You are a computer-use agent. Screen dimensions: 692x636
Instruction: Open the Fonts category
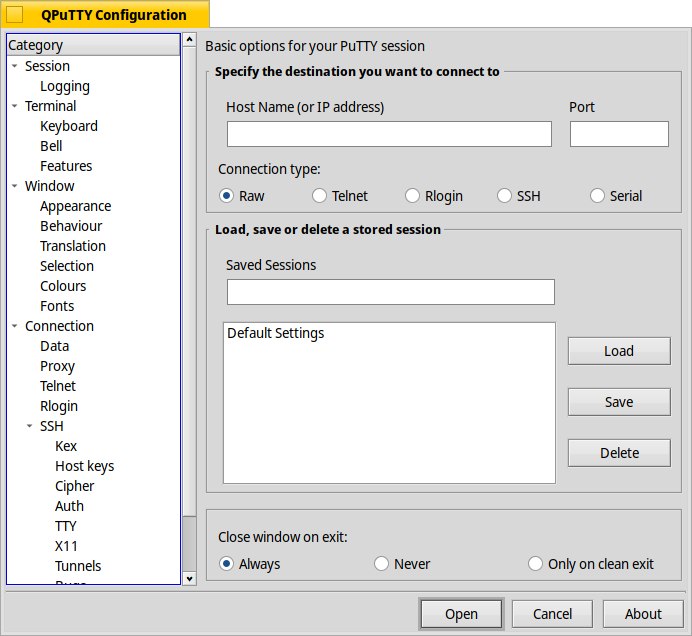click(57, 306)
